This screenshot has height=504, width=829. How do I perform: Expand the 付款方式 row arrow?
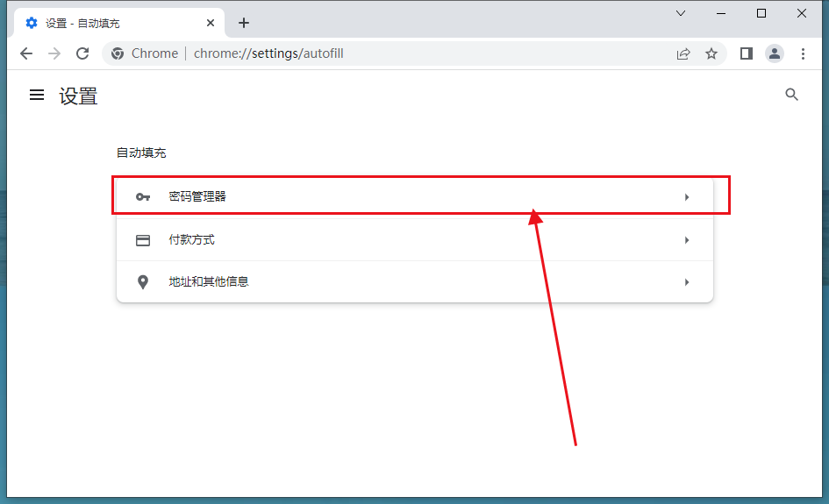coord(687,240)
